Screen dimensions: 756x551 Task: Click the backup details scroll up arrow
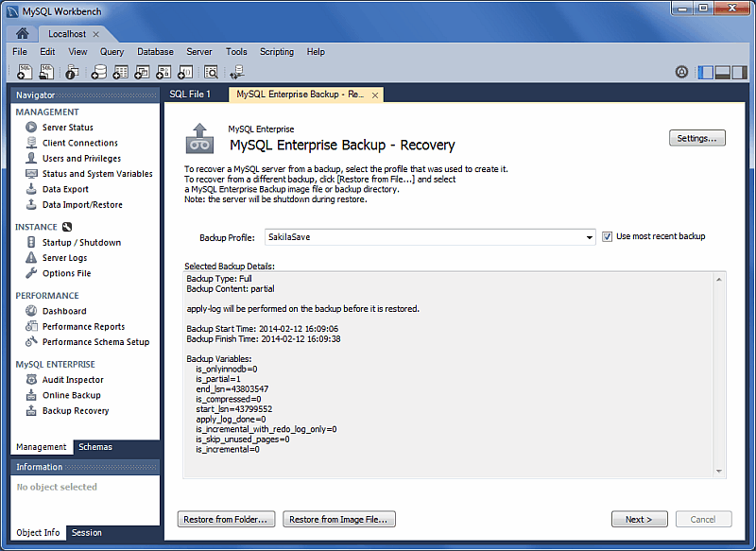pyautogui.click(x=719, y=279)
